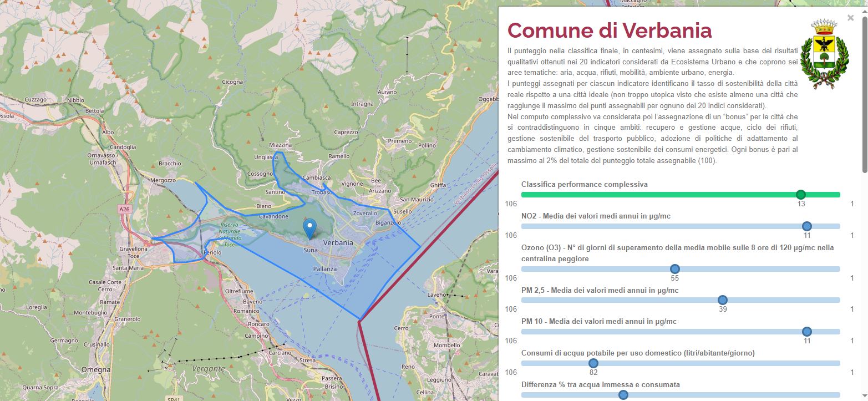Click the 'Laveno' label on the map
The height and width of the screenshot is (401, 868).
tap(437, 295)
